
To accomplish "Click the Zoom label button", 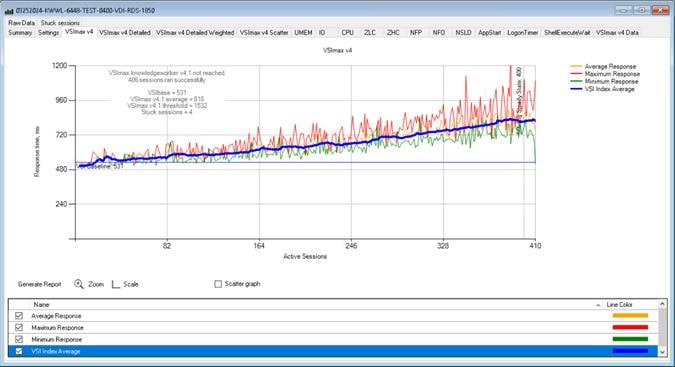I will tap(96, 284).
